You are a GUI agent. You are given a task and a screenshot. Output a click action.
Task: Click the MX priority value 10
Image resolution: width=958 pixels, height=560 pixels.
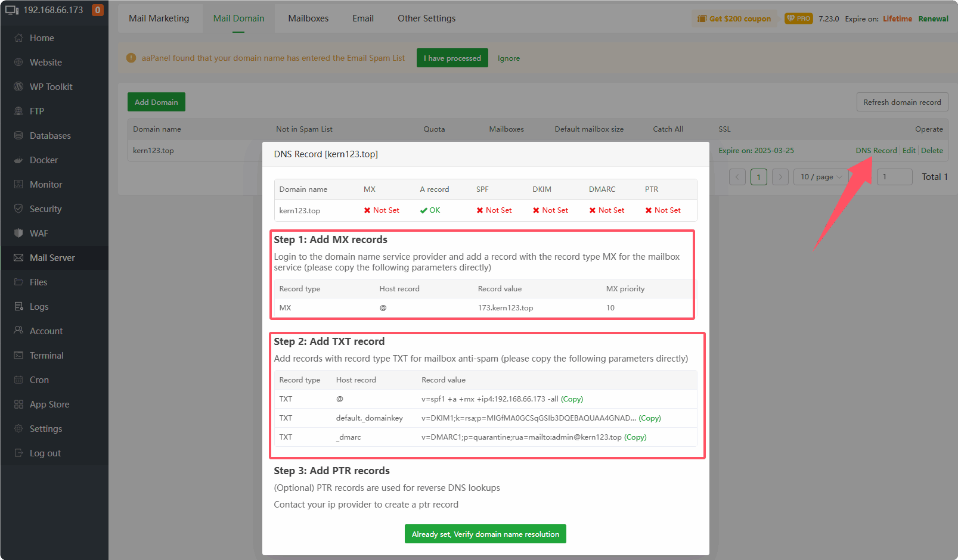610,308
